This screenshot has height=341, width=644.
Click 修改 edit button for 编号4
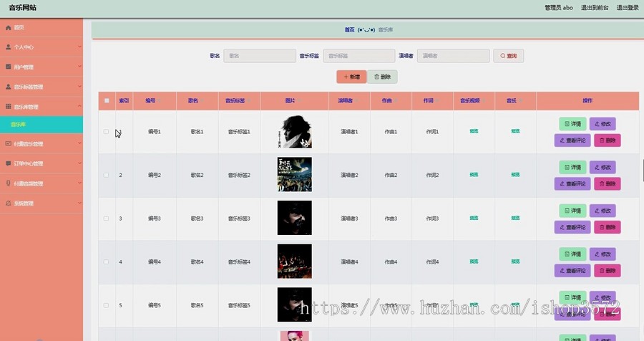click(602, 254)
